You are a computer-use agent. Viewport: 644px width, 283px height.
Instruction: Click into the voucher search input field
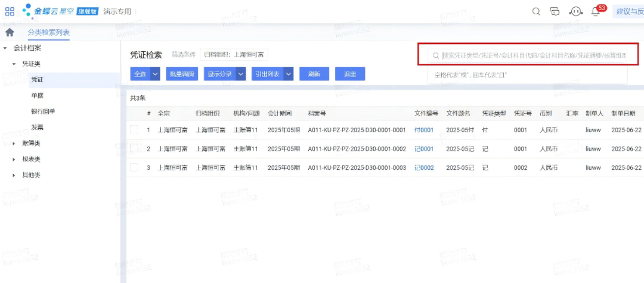pyautogui.click(x=534, y=55)
